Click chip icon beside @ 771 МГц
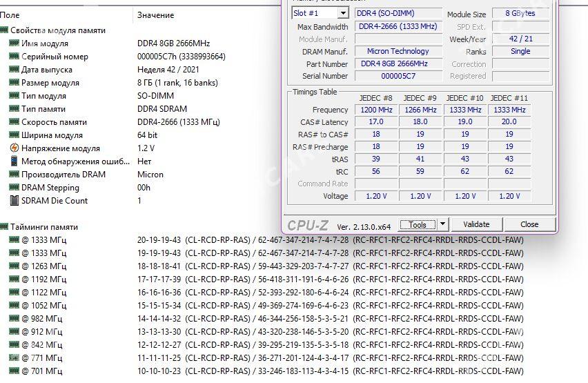Image resolution: width=588 pixels, height=383 pixels. [x=14, y=358]
